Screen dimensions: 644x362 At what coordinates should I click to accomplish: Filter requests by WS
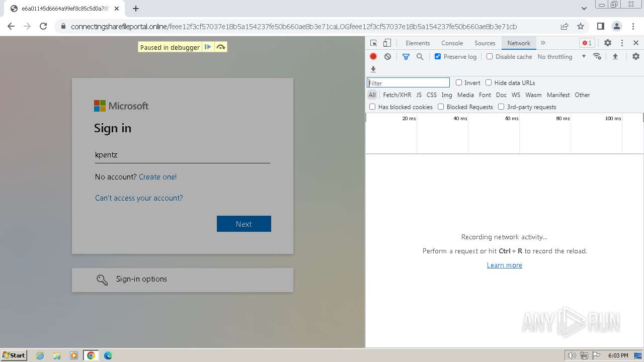[x=516, y=95]
